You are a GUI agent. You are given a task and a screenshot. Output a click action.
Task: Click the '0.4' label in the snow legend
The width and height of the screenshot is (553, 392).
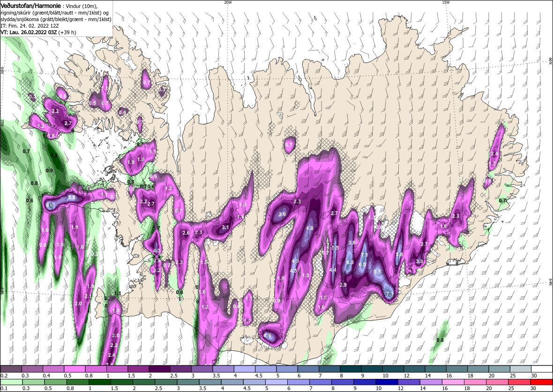pyautogui.click(x=46, y=376)
